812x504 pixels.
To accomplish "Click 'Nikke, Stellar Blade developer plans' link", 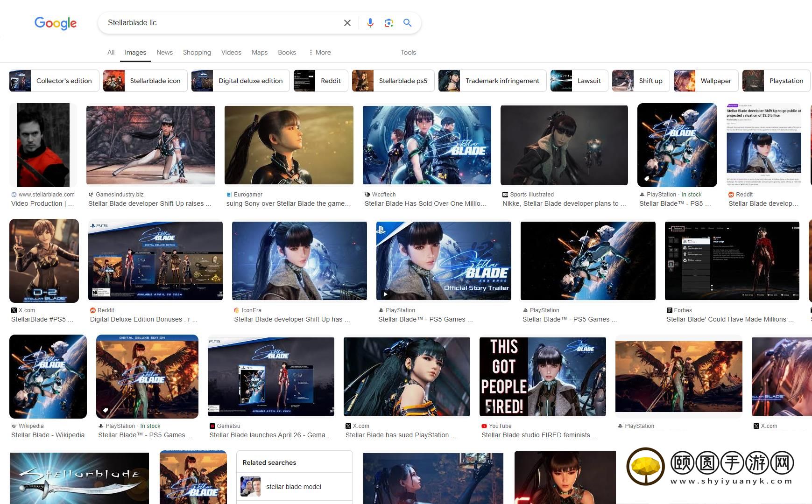I will (564, 203).
